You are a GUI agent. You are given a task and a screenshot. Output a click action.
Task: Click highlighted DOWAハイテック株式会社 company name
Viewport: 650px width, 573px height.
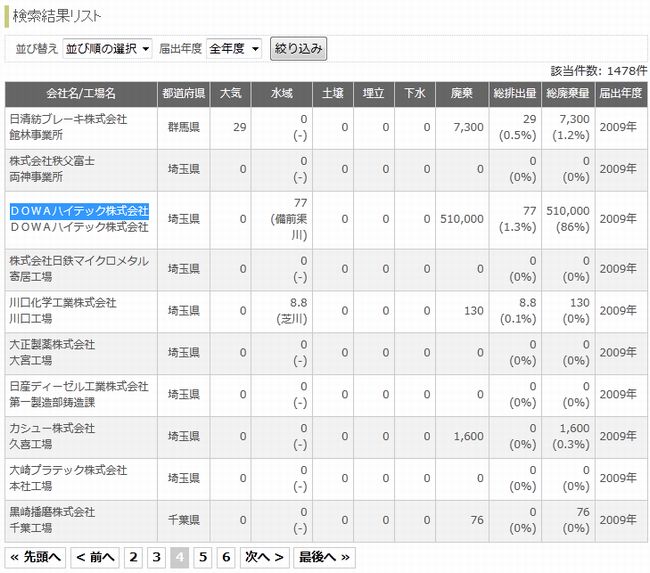[79, 211]
